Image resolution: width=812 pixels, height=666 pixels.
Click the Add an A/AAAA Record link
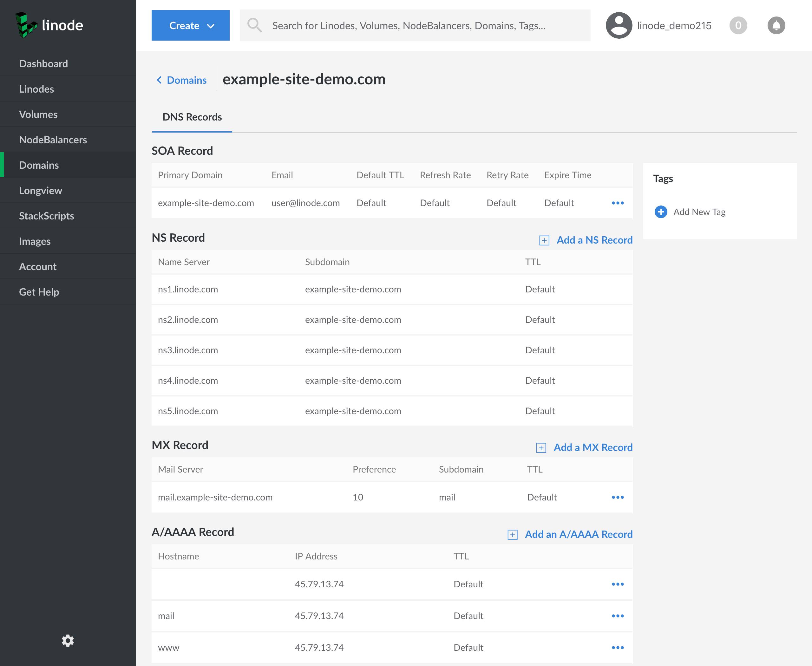click(x=578, y=534)
